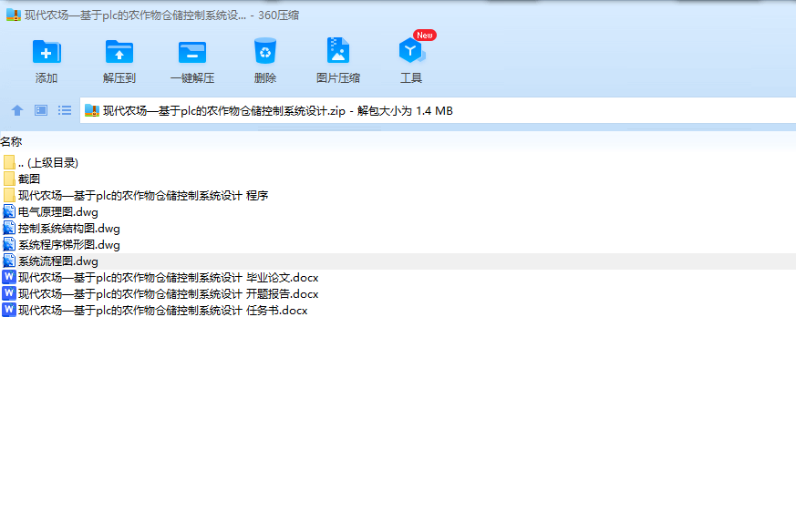Click the folder icon of 截图
Viewport: 796px width, 532px height.
coord(8,179)
